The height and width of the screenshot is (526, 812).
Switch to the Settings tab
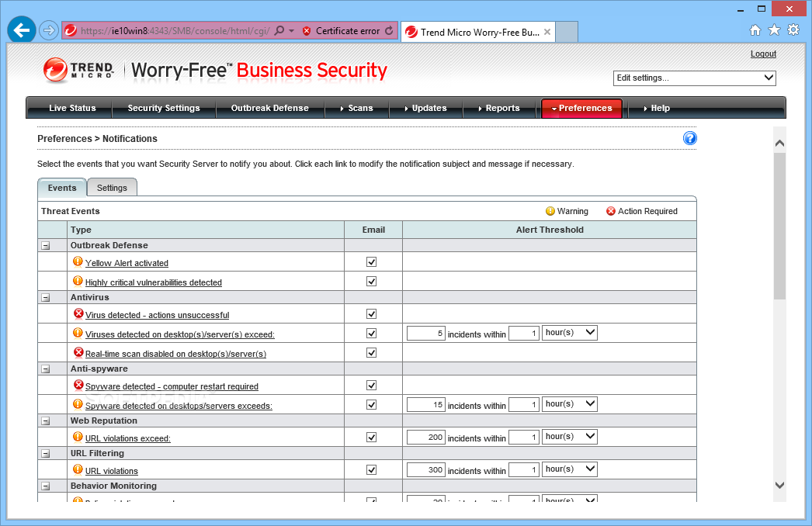click(x=112, y=188)
